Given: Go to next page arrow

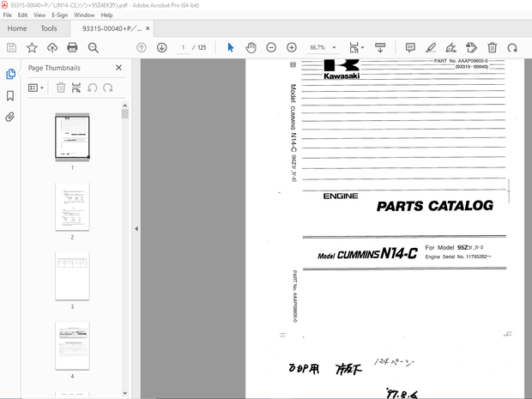Looking at the screenshot, I should [x=162, y=47].
